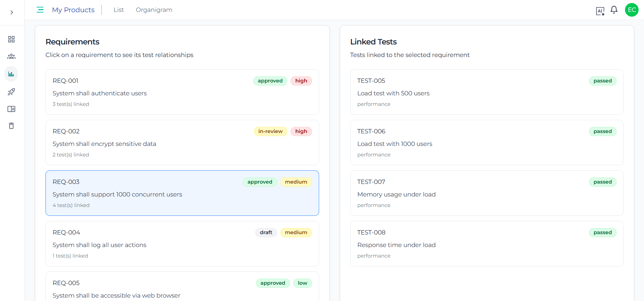Switch to the List tab
This screenshot has width=644, height=301.
(119, 10)
